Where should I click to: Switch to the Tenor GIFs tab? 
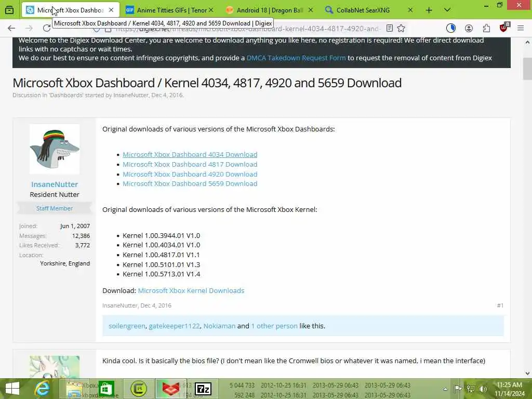[x=170, y=10]
